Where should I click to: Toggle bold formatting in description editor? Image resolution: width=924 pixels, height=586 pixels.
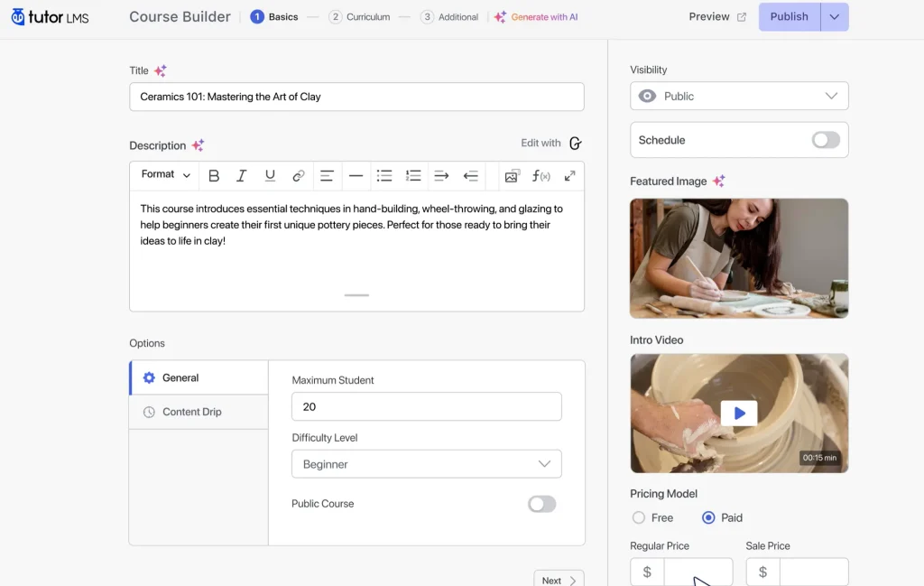pos(214,176)
